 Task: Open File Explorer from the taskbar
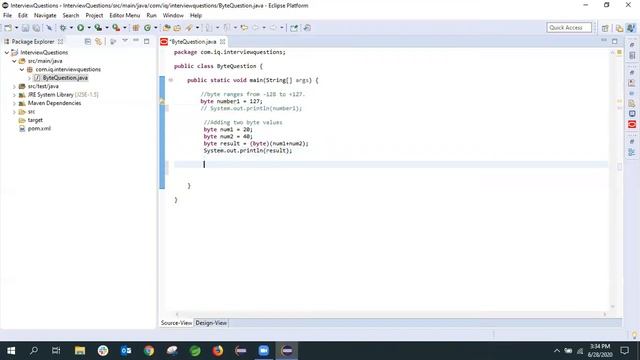pos(80,351)
